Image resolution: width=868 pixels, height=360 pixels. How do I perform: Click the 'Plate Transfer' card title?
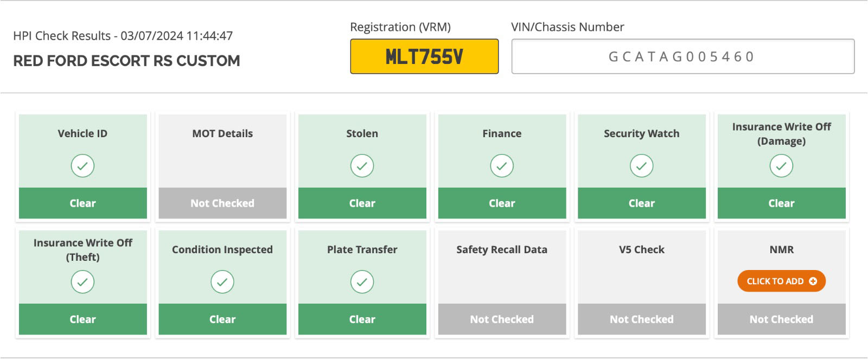[x=362, y=249]
